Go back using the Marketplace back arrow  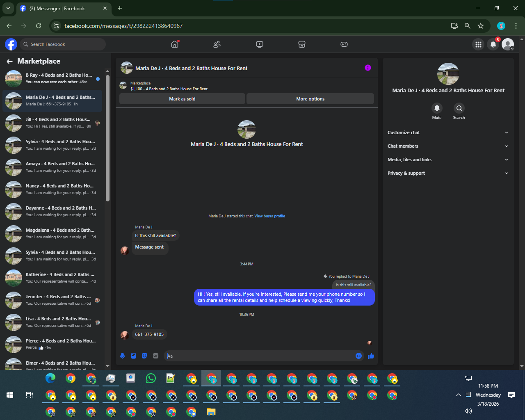coord(9,62)
